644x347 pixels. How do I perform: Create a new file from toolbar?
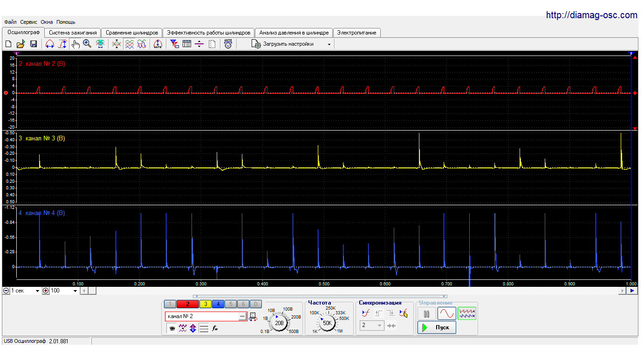click(x=8, y=44)
